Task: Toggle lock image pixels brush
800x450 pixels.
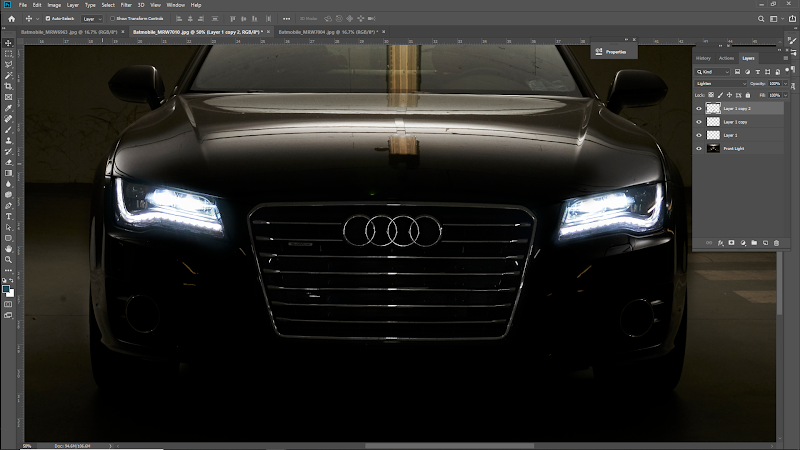Action: [x=720, y=95]
